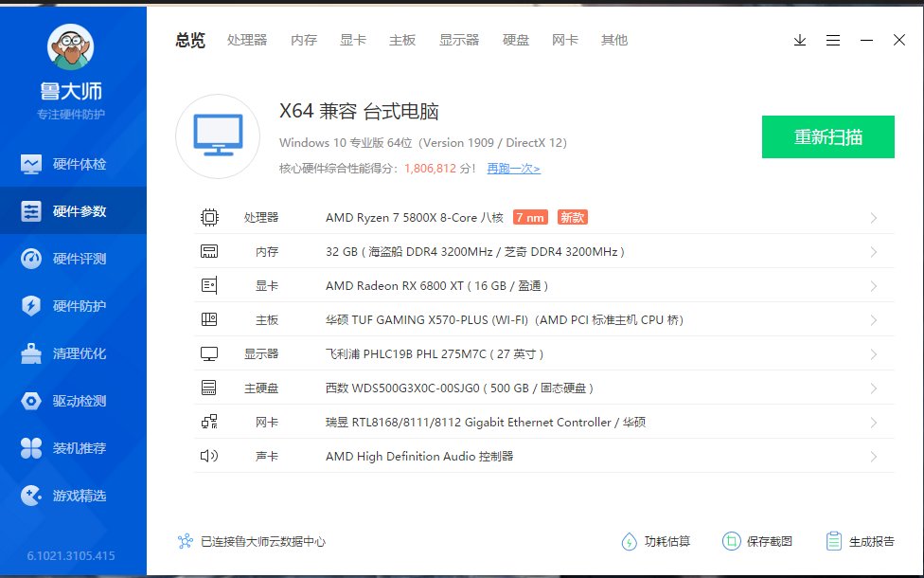Click the 内存 RAM module icon

click(x=209, y=252)
